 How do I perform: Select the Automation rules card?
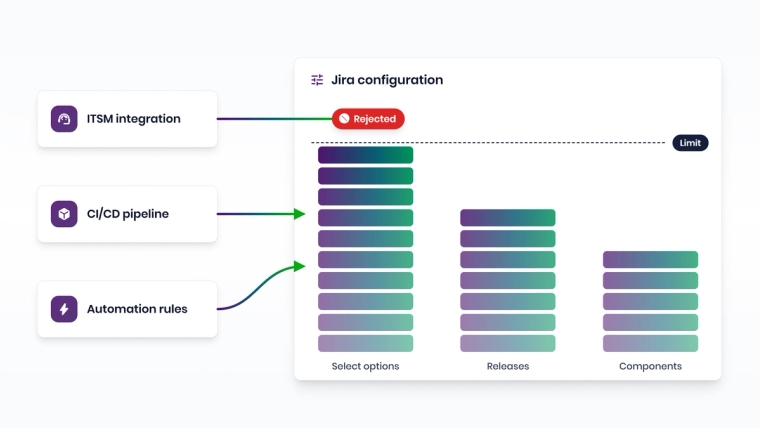(127, 309)
